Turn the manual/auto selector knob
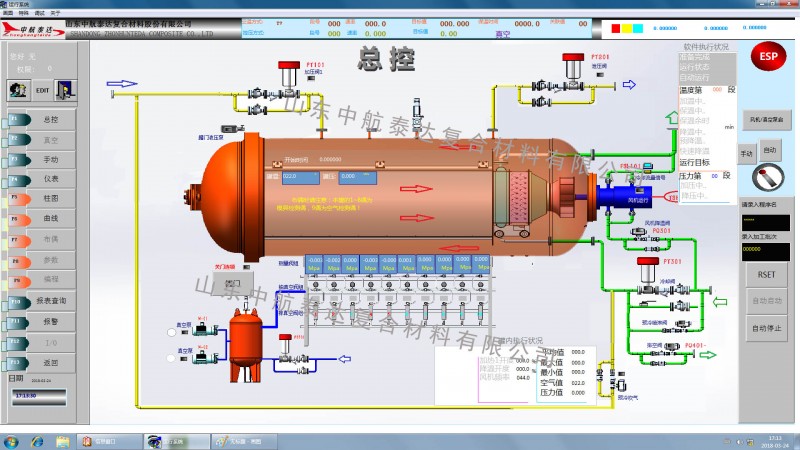Viewport: 800px width, 450px height. click(x=767, y=178)
